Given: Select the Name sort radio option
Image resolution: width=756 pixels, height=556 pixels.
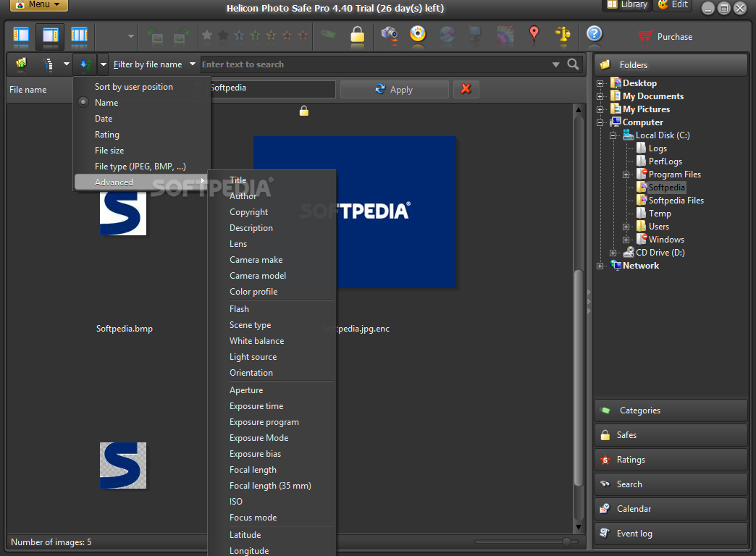Looking at the screenshot, I should 83,102.
